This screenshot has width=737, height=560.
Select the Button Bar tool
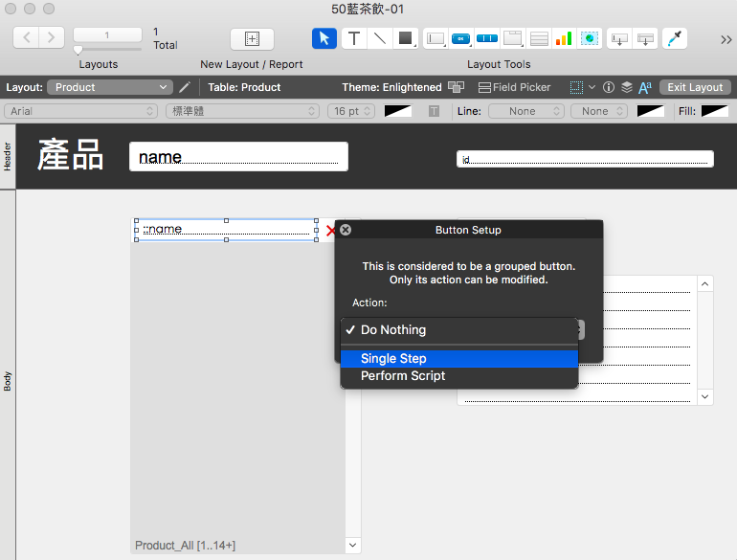(487, 38)
